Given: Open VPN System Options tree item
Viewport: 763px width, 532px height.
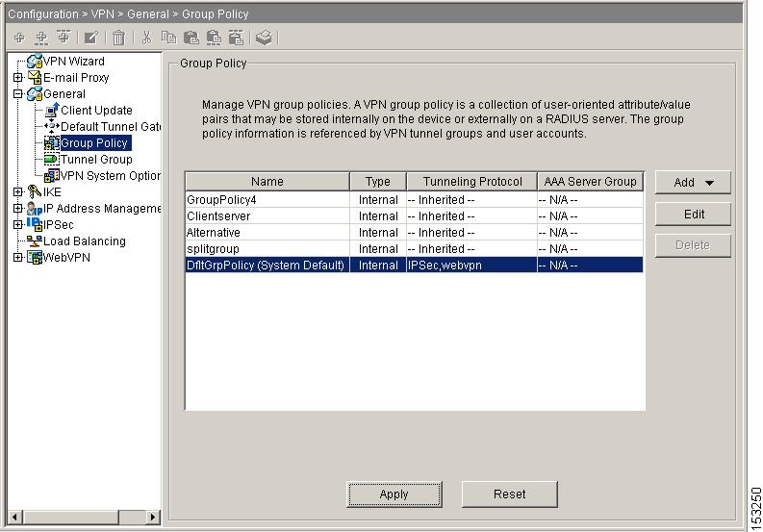Looking at the screenshot, I should point(110,176).
